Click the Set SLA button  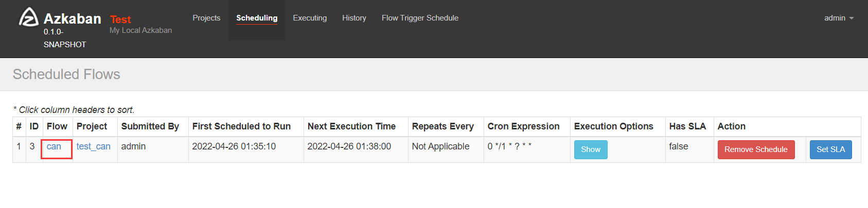pos(830,149)
